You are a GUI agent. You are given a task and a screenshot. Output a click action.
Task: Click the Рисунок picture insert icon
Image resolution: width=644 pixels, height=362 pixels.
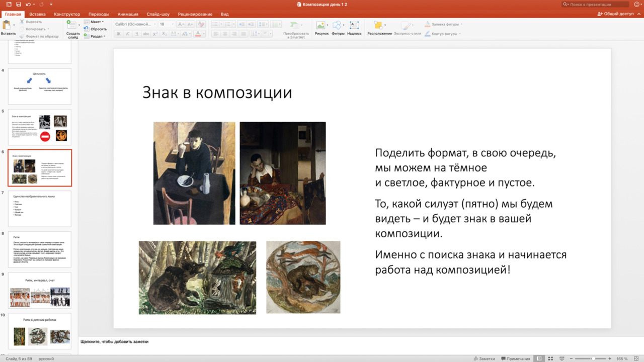321,25
